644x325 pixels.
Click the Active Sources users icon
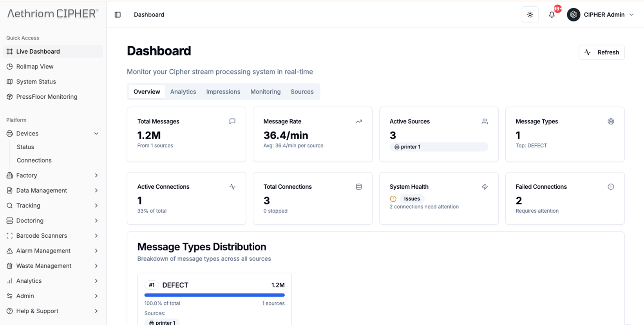click(485, 121)
